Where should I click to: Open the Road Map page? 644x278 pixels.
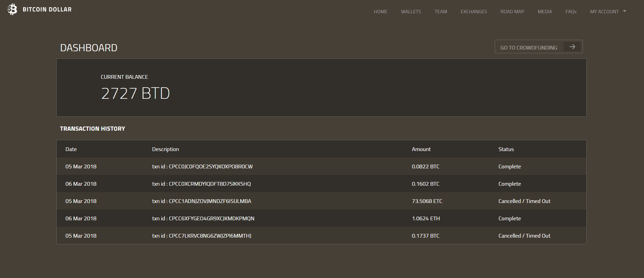[512, 12]
